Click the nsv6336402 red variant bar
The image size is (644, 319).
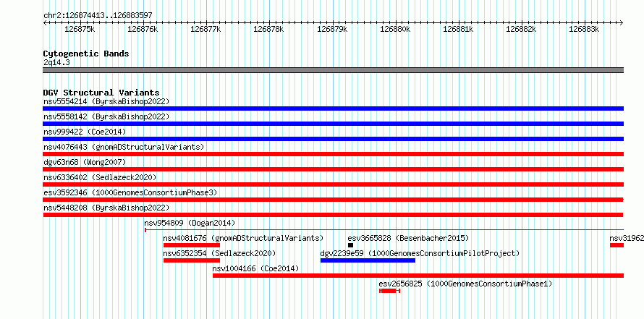click(x=333, y=184)
